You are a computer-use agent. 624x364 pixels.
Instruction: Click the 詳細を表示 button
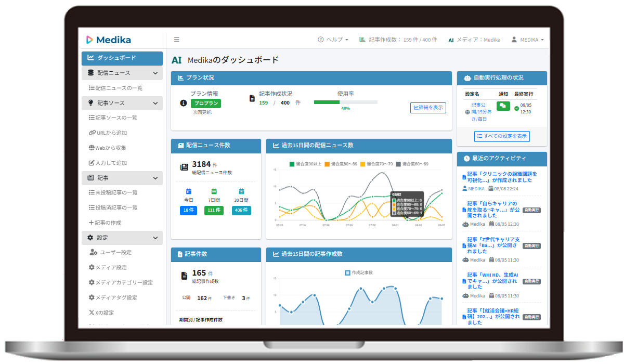428,108
